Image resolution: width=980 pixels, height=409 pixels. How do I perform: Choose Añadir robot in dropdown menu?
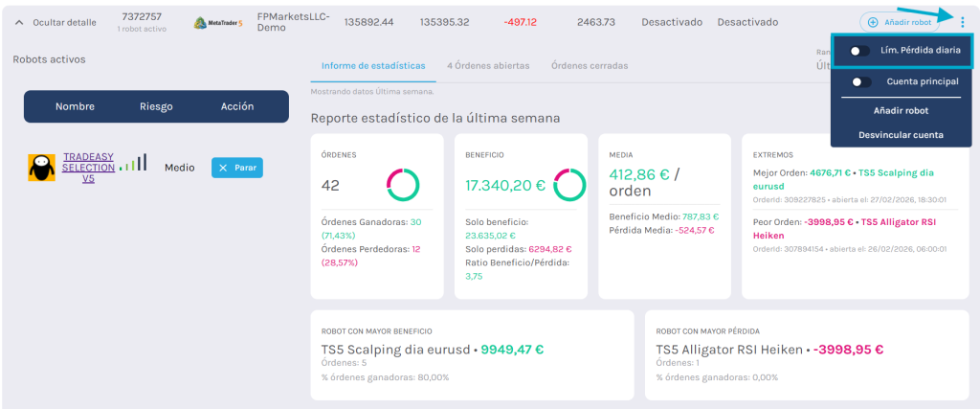(x=901, y=111)
